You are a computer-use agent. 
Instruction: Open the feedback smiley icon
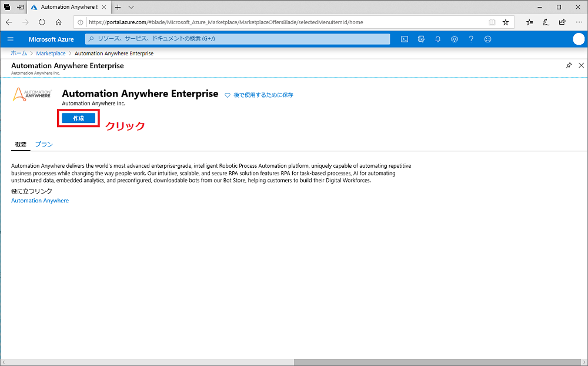(487, 39)
